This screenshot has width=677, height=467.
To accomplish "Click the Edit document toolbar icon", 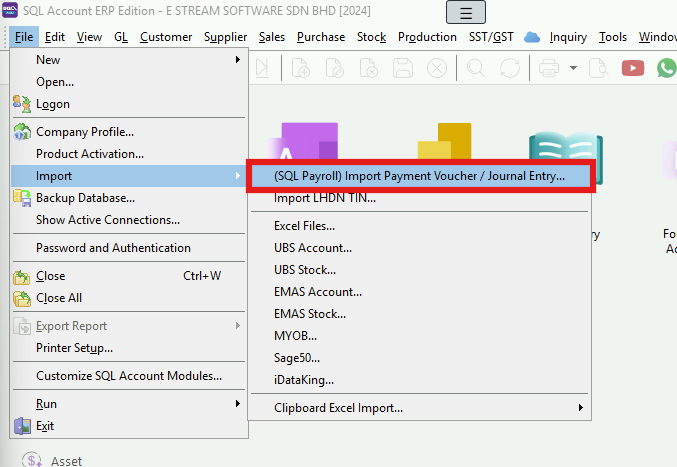I will click(335, 68).
